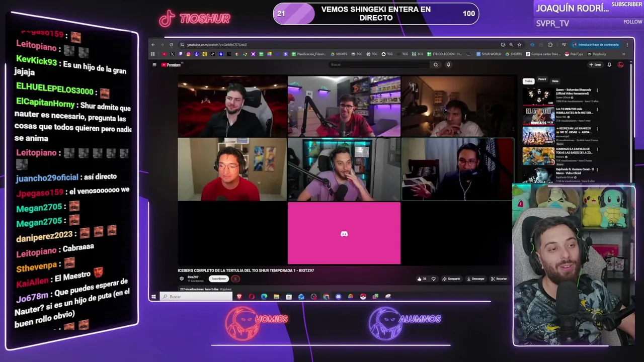Screen dimensions: 644x362
Task: Click the TIOSHUR TikTok overlay logo
Action: [x=195, y=19]
